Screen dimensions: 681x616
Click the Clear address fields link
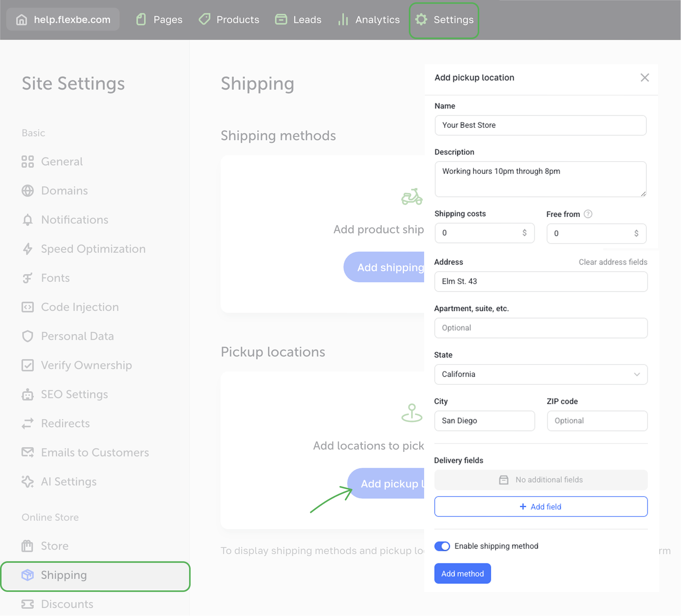[x=612, y=262]
